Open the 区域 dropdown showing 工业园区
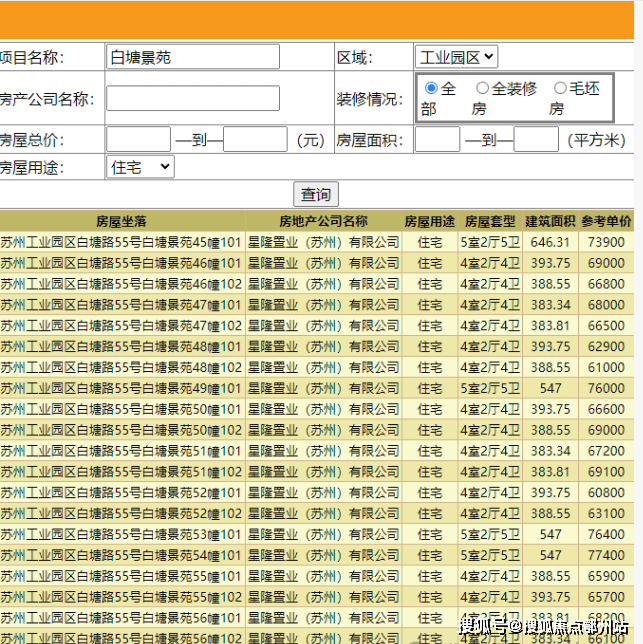Screen dimensions: 643x644 [456, 58]
